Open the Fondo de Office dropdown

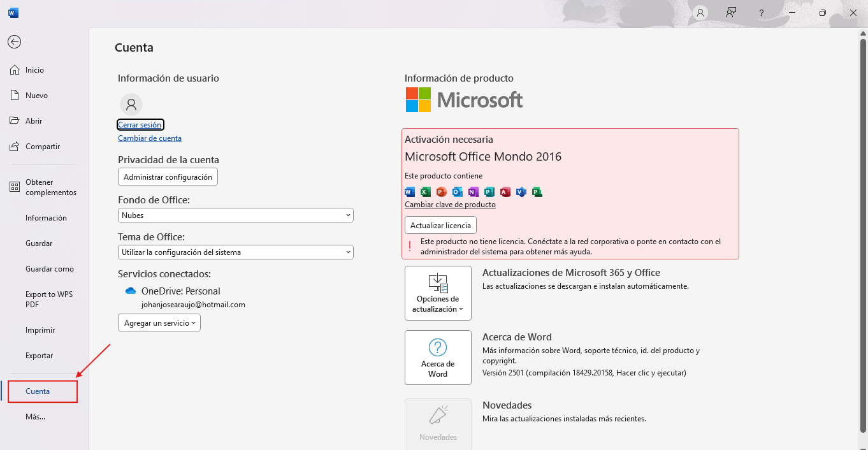click(236, 215)
